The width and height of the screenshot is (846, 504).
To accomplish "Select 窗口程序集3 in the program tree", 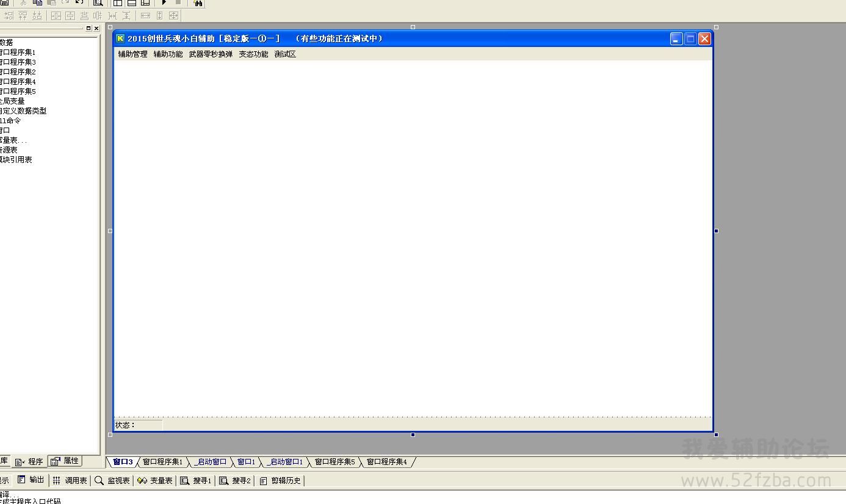I will point(18,62).
